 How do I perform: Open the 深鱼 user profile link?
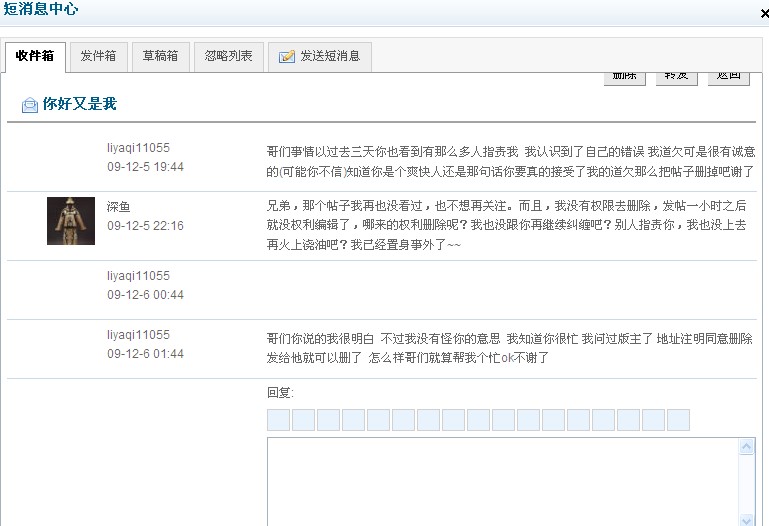pos(119,207)
